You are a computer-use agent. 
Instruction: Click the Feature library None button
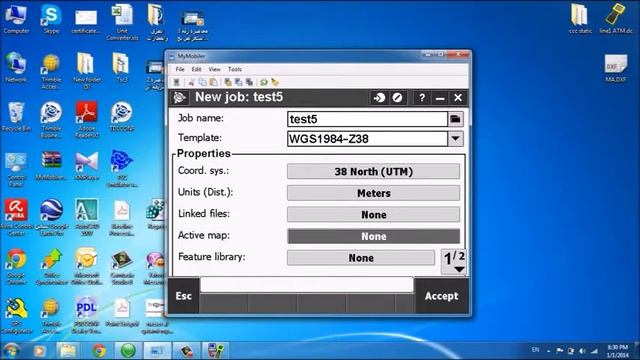361,258
